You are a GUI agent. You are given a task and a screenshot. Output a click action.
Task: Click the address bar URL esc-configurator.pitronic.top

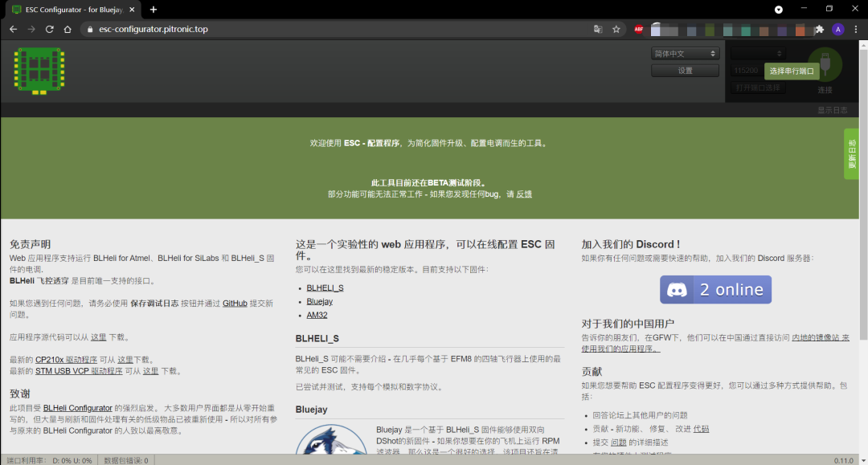[154, 29]
